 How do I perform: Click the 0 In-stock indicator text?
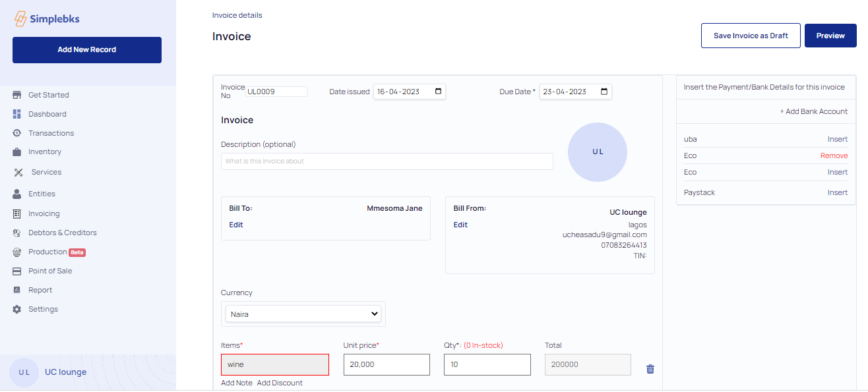483,345
